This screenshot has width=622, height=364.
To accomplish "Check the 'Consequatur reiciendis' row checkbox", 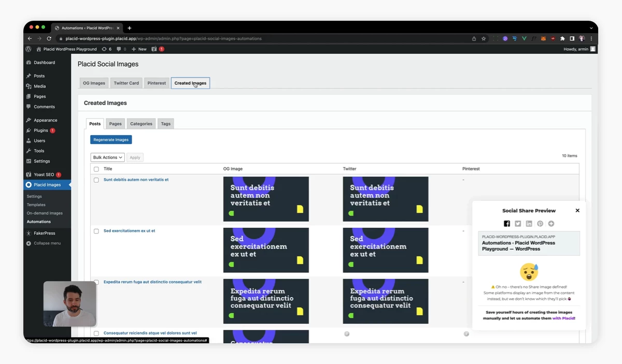I will (96, 333).
